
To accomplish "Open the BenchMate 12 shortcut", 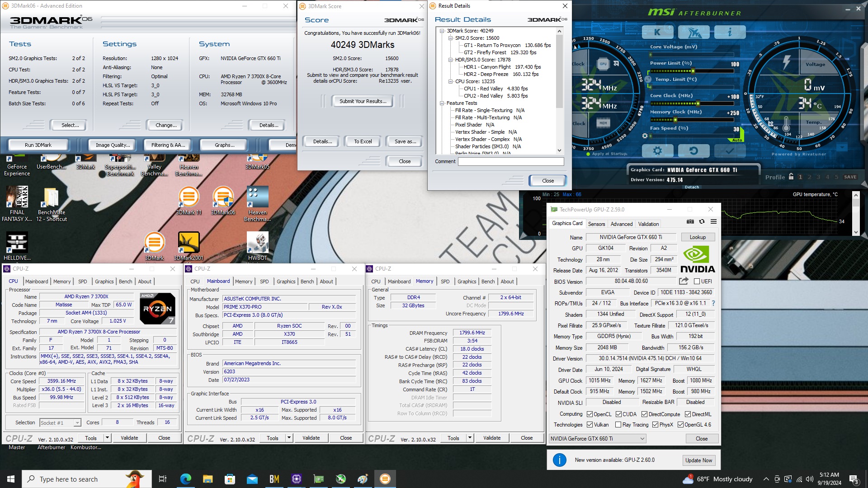I will [51, 204].
